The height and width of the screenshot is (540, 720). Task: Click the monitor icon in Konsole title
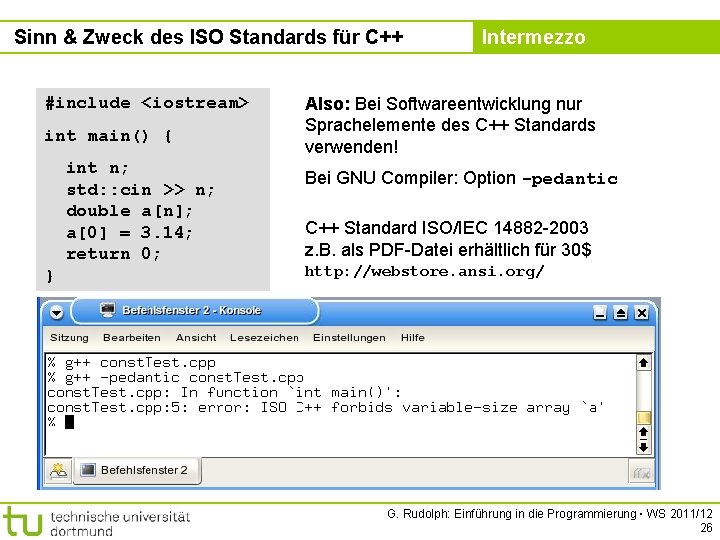(x=108, y=310)
